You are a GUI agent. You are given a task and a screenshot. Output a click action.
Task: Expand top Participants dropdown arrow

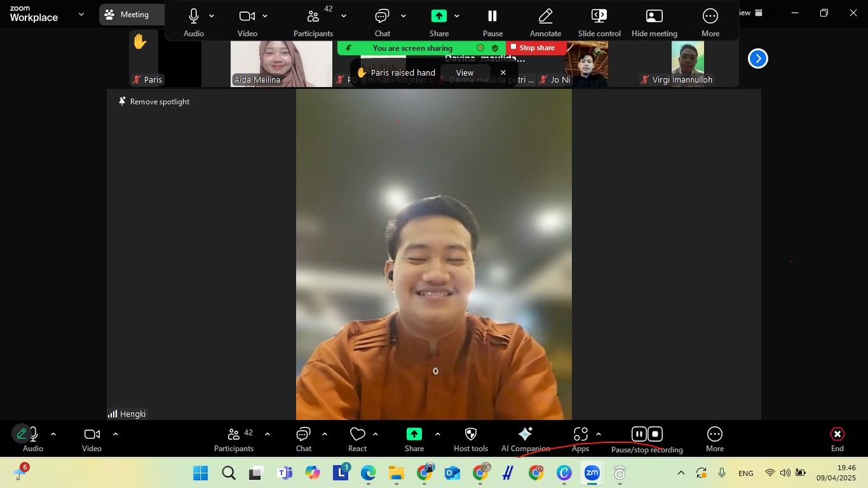pyautogui.click(x=344, y=17)
